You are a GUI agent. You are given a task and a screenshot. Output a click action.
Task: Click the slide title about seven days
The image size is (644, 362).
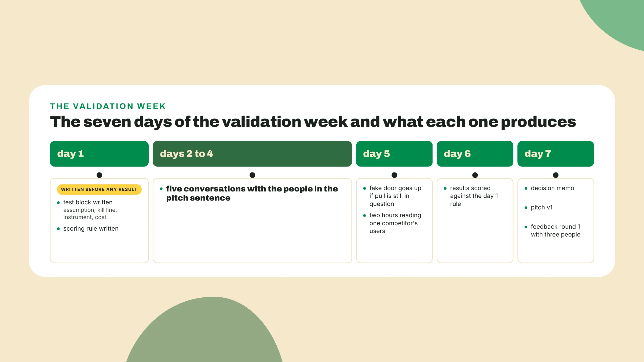tap(313, 122)
